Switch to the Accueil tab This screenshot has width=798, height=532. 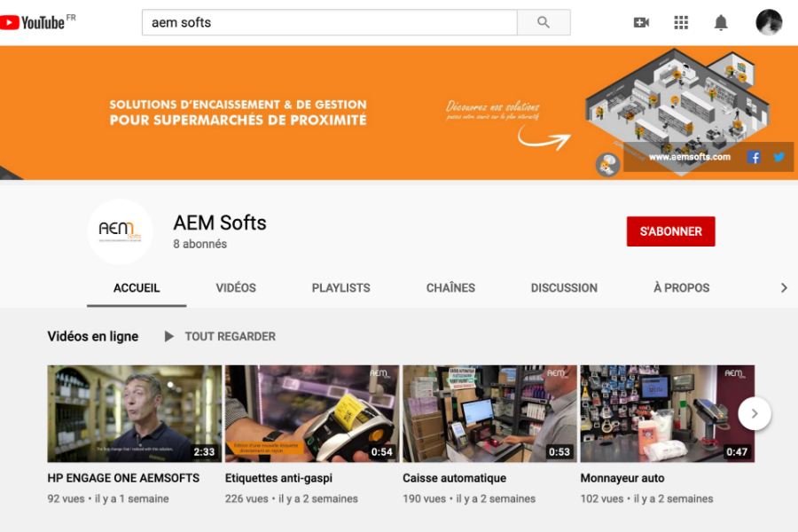(137, 288)
